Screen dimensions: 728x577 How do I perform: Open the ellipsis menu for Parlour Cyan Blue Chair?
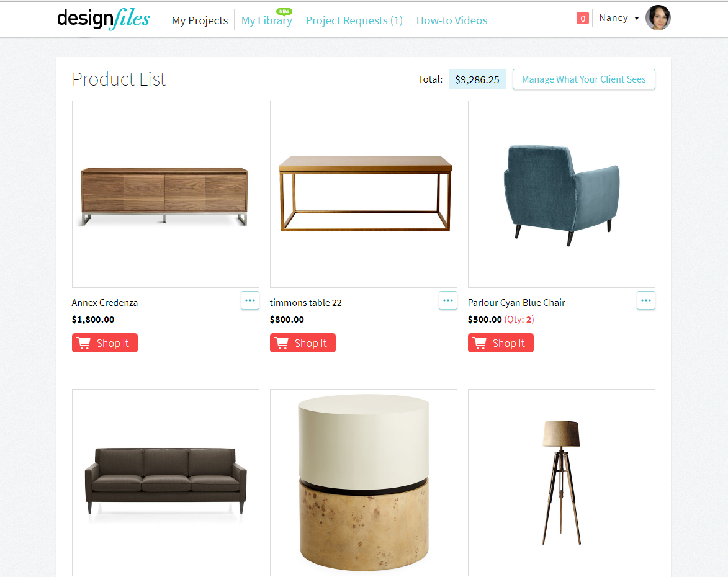(646, 300)
